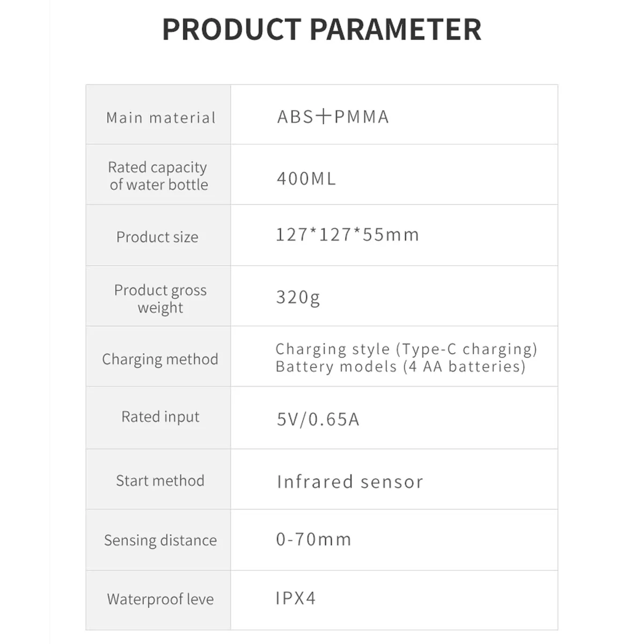Click the Infrared sensor value
The width and height of the screenshot is (644, 644).
[x=350, y=481]
